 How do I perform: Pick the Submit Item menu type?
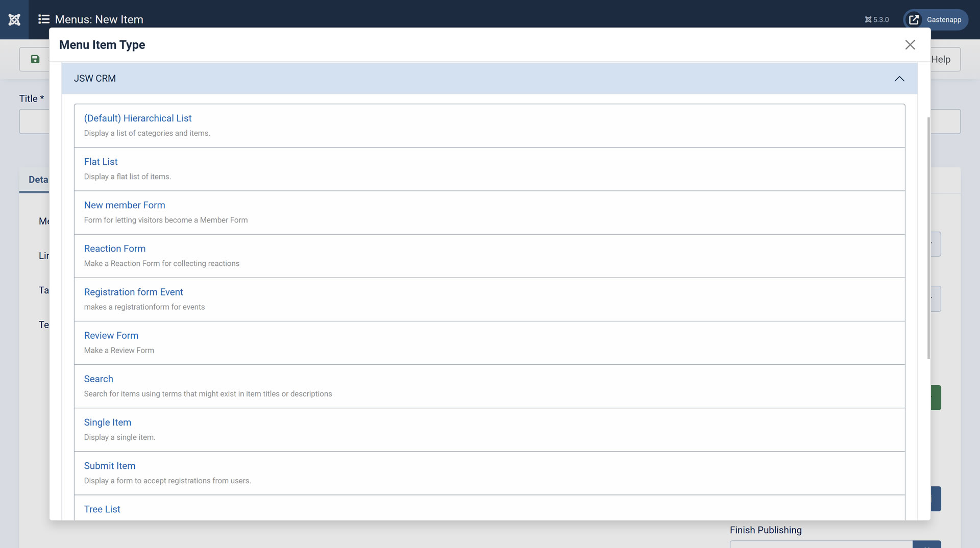(110, 465)
